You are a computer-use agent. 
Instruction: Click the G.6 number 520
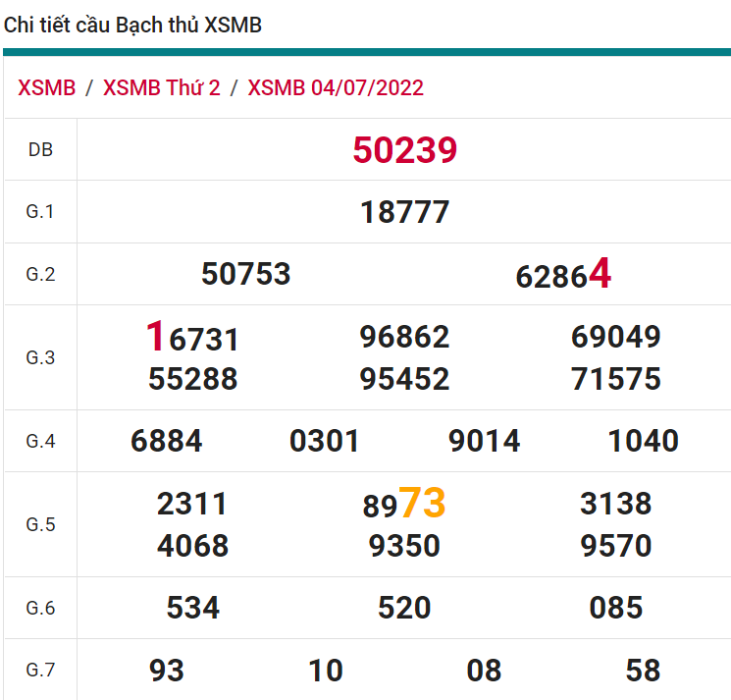404,608
